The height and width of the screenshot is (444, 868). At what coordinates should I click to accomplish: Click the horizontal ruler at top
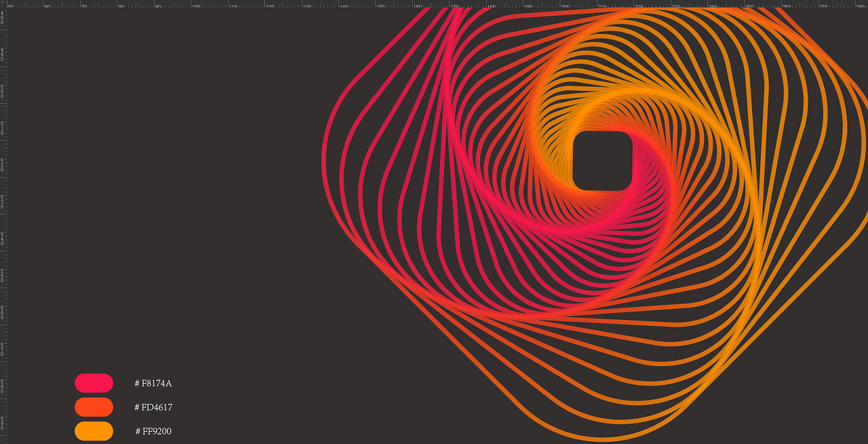coord(434,4)
